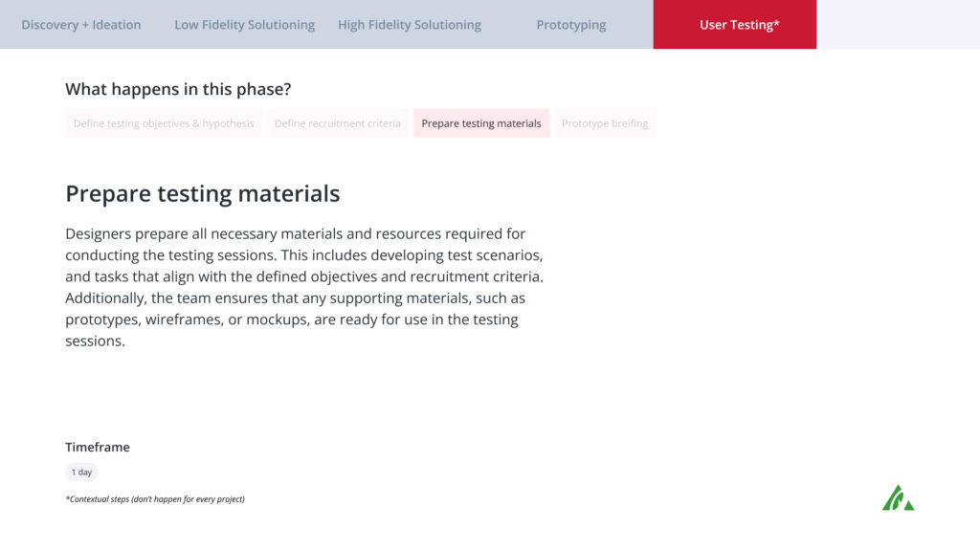The width and height of the screenshot is (980, 551).
Task: Click the green logo icon
Action: [x=898, y=497]
